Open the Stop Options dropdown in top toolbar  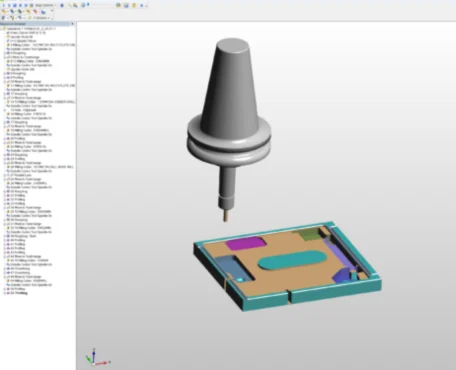pos(45,5)
